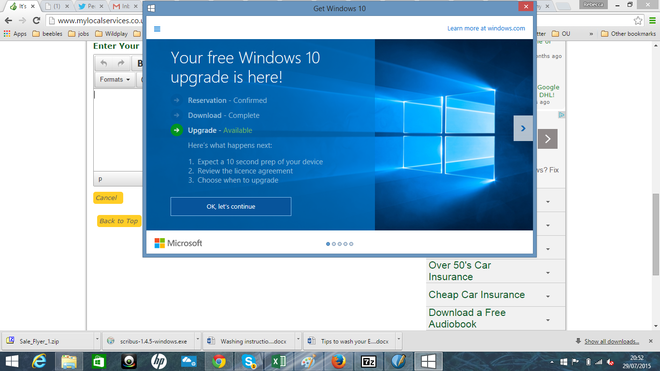This screenshot has height=371, width=660.
Task: Click OK, let's continue button
Action: click(231, 206)
